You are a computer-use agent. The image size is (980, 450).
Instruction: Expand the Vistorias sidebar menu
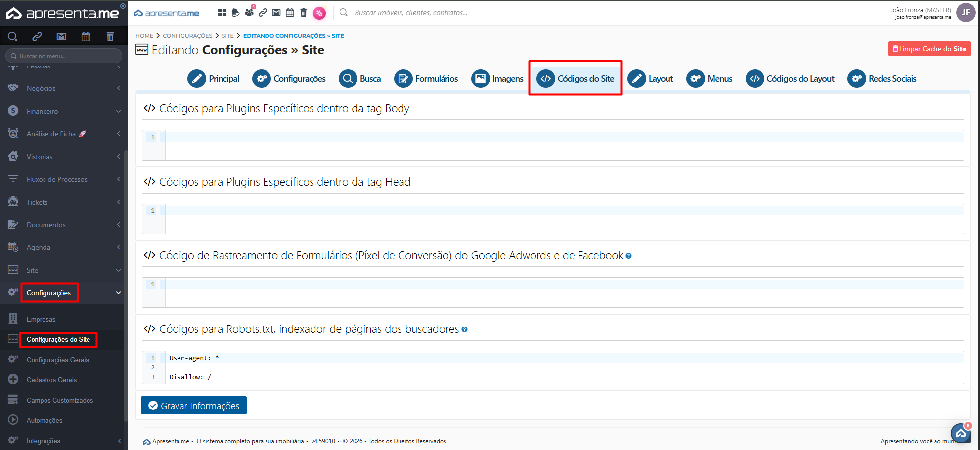coord(64,157)
